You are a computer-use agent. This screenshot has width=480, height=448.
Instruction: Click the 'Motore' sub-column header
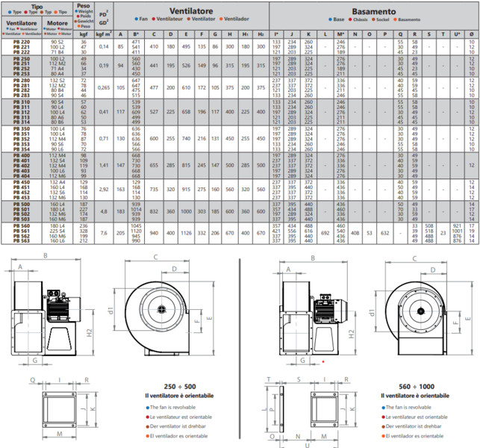click(57, 24)
